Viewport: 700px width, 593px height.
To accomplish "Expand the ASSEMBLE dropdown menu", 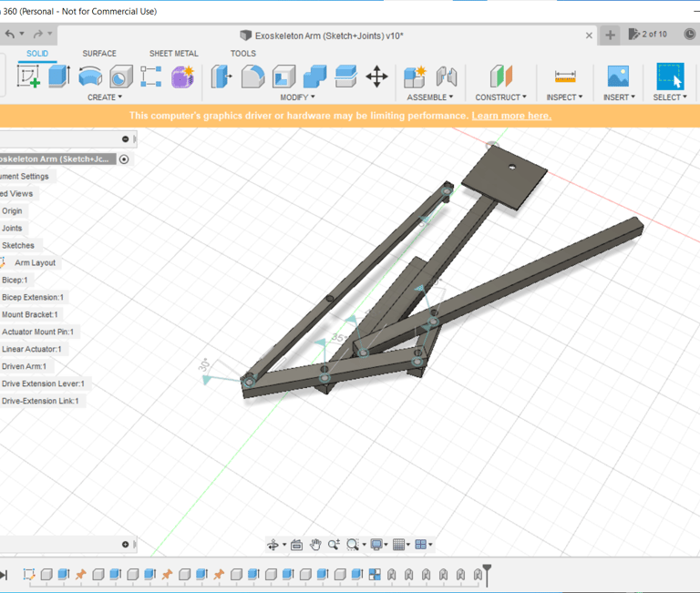I will tap(430, 97).
